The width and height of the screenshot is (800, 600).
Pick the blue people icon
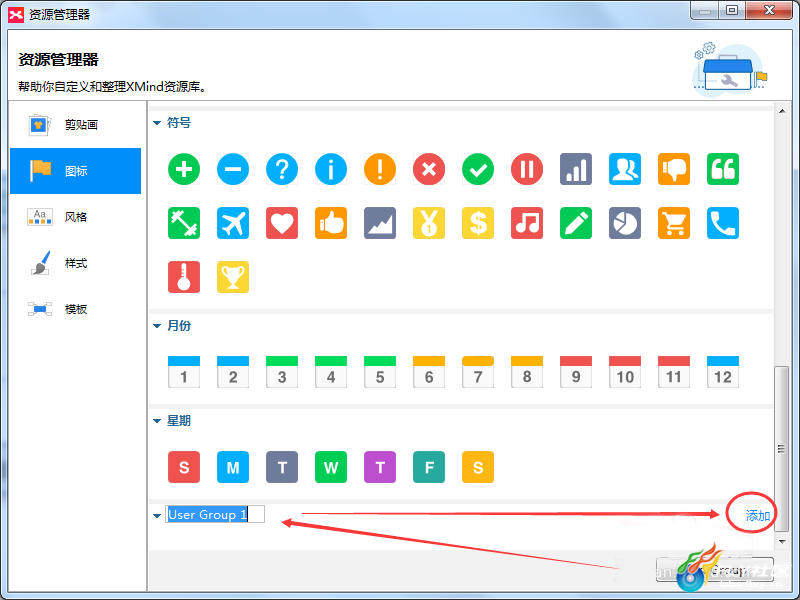(624, 169)
